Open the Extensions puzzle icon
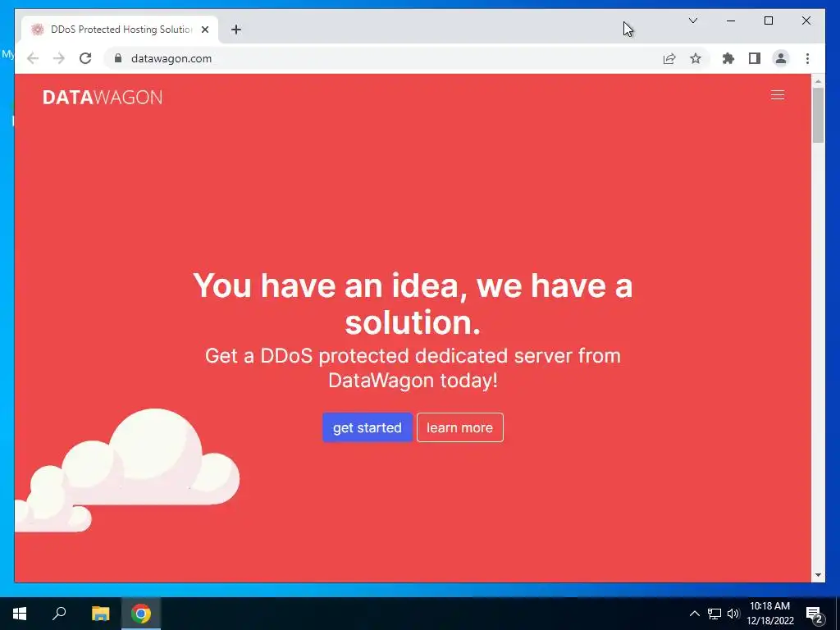 tap(728, 58)
